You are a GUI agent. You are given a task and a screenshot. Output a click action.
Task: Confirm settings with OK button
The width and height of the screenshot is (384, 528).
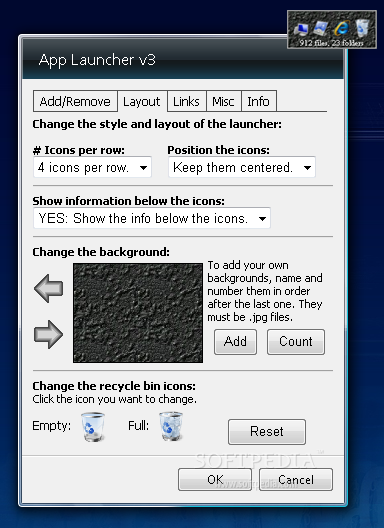click(215, 480)
